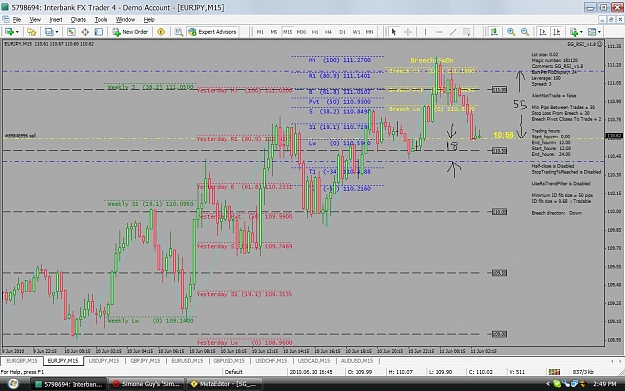
Task: Open the File menu
Action: pos(16,20)
